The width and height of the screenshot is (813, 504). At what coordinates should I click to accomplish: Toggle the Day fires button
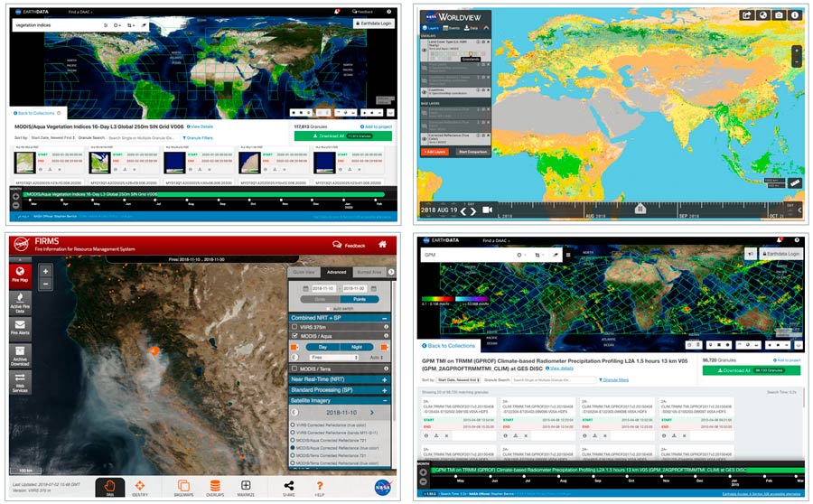click(x=322, y=347)
